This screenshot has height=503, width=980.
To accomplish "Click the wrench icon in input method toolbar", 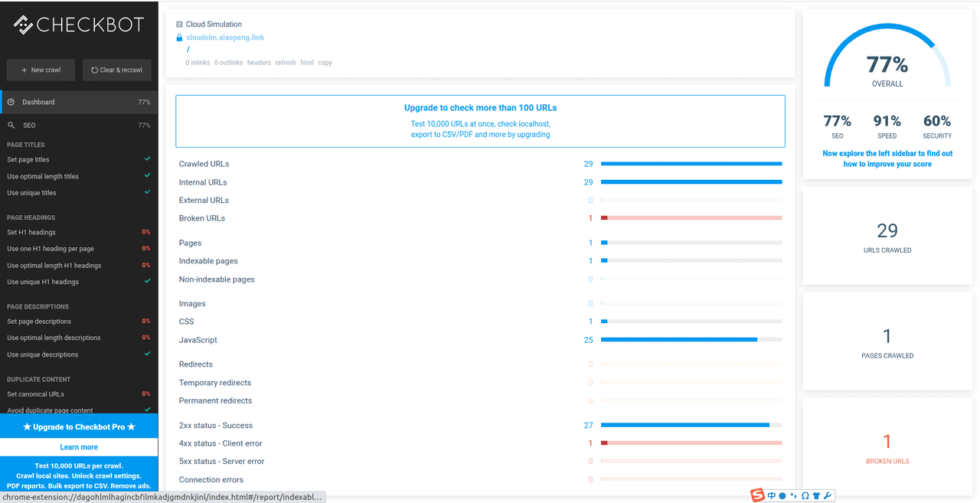I will 828,495.
